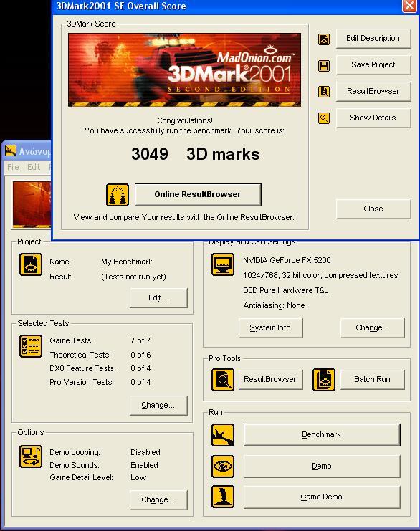Image resolution: width=420 pixels, height=531 pixels.
Task: Click the Game Tests '7 of 7' value
Action: (140, 340)
